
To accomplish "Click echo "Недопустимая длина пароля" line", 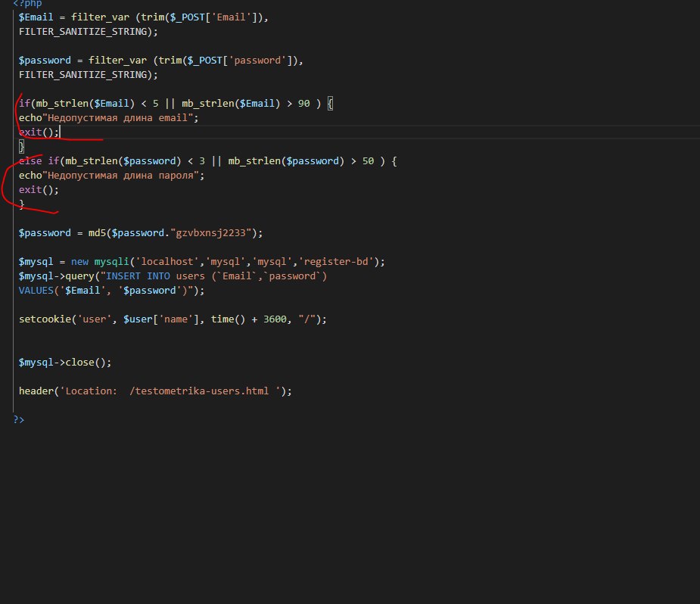I will pos(111,176).
